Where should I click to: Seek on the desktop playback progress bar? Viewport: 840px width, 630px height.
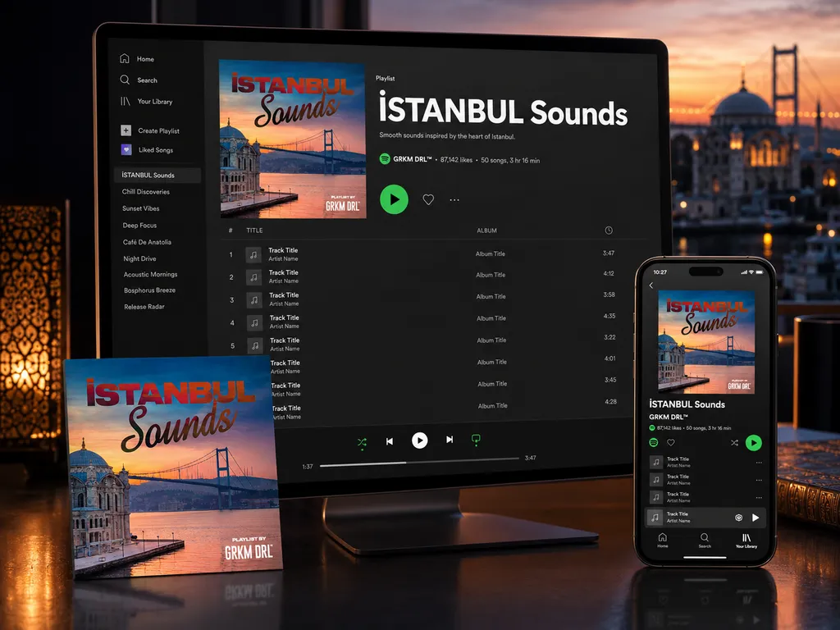point(419,461)
